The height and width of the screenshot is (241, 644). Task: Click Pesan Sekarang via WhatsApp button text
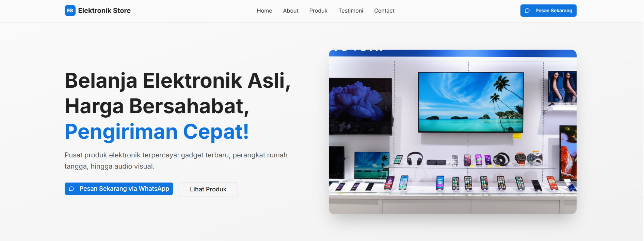point(124,189)
